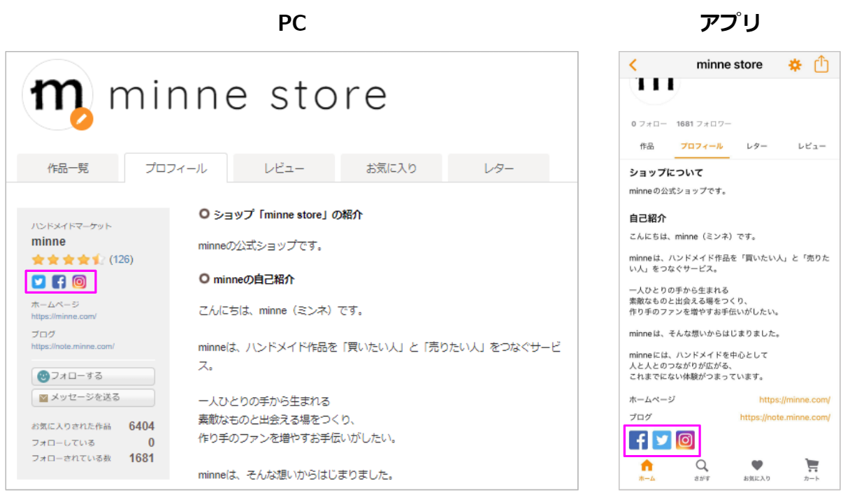Open the https://note.minne.com/ link in app
850x504 pixels.
pos(785,417)
